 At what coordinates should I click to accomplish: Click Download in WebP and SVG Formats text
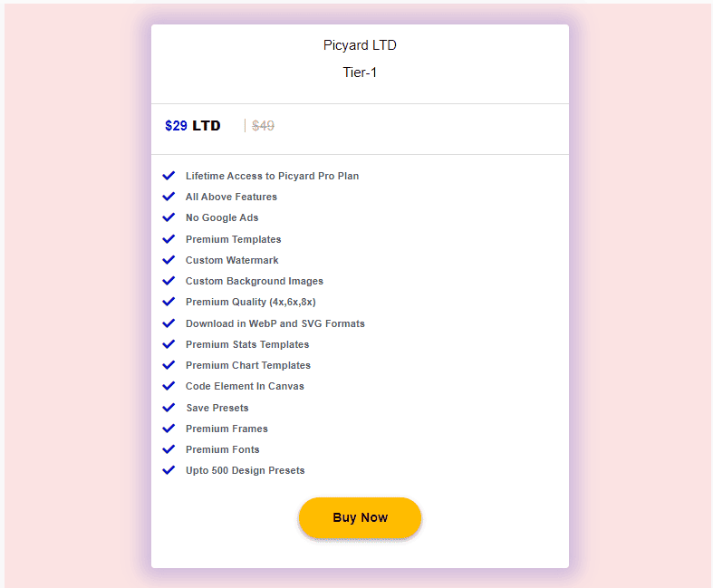(275, 323)
